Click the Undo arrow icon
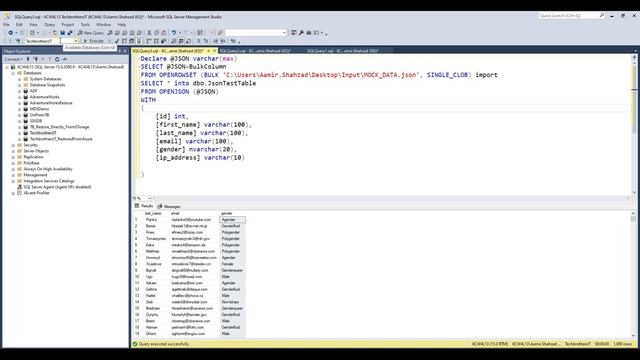 (174, 33)
